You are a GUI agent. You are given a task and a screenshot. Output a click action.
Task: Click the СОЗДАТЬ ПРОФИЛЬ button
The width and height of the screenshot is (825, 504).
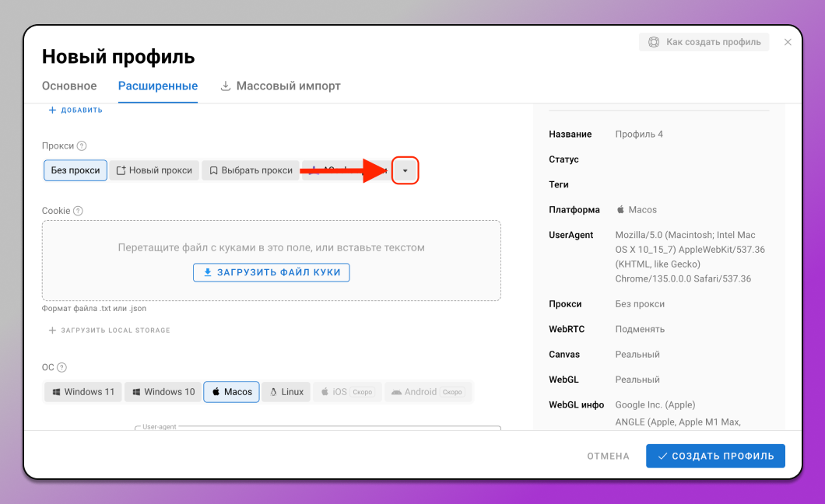point(715,456)
